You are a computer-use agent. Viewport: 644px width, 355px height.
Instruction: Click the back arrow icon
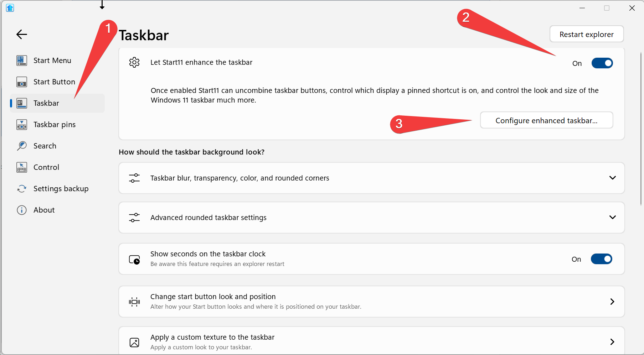[x=22, y=35]
